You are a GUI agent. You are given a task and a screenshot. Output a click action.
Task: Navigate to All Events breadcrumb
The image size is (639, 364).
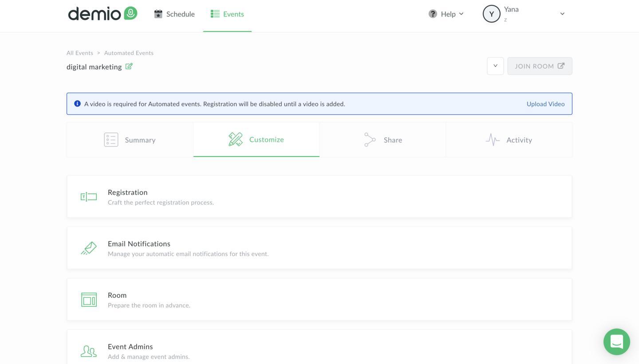coord(80,53)
